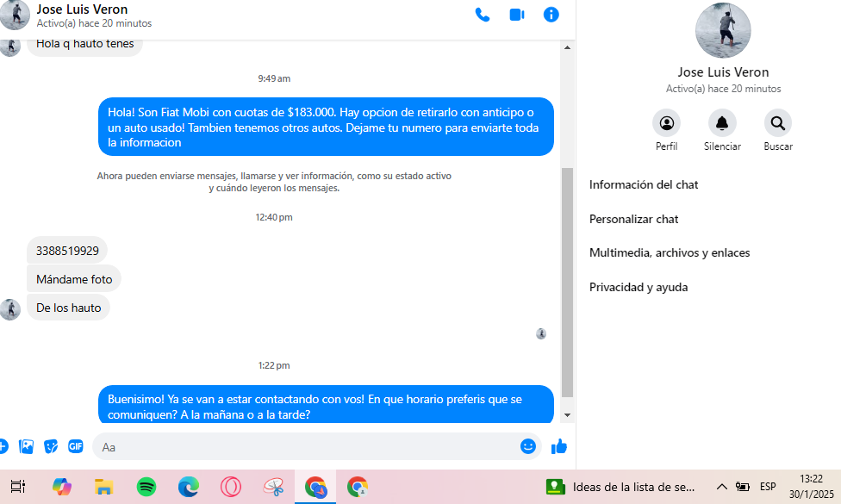Open Snipping Tool from the taskbar
Screen dimensions: 841x504
[x=273, y=487]
